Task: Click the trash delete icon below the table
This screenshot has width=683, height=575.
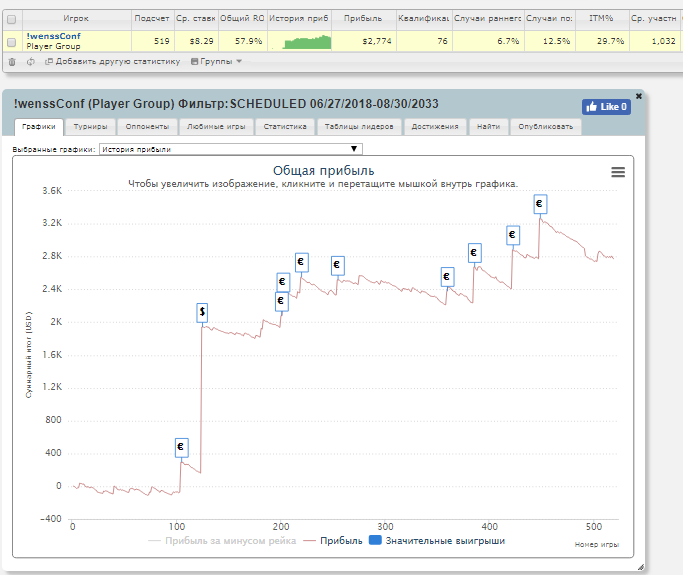Action: click(12, 62)
